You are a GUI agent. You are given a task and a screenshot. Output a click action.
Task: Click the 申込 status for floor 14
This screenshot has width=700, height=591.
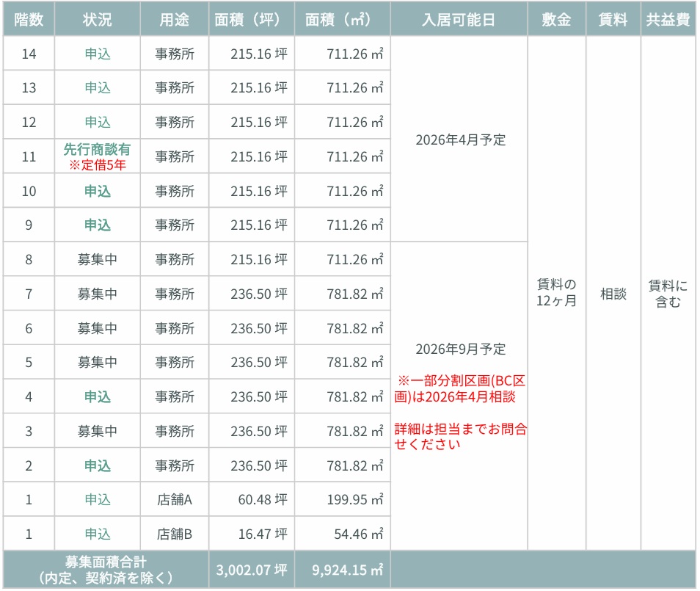[x=98, y=54]
